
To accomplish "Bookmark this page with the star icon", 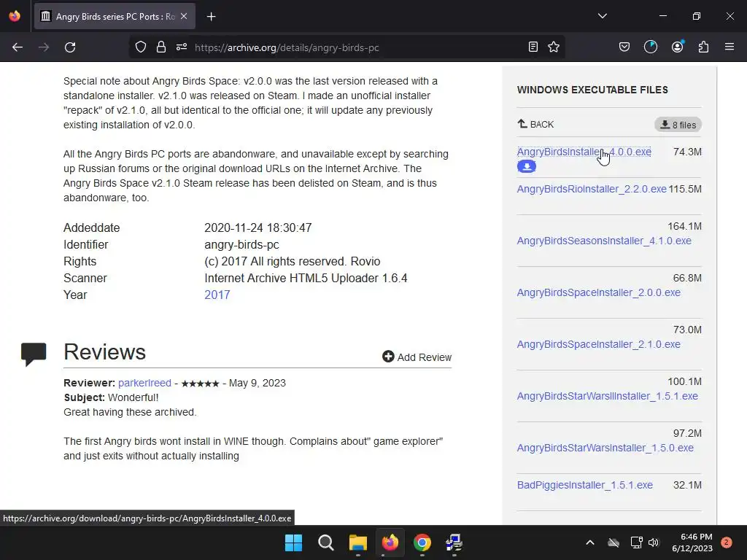I will pyautogui.click(x=554, y=47).
